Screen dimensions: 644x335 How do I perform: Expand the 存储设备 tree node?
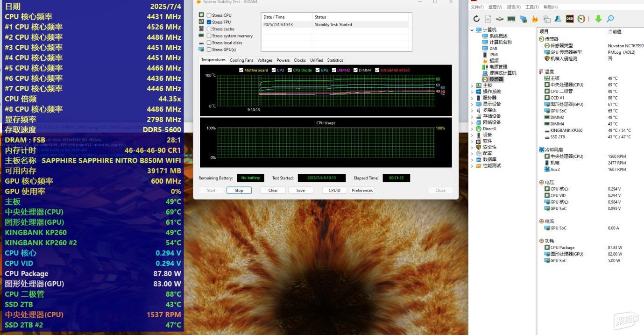(x=472, y=116)
